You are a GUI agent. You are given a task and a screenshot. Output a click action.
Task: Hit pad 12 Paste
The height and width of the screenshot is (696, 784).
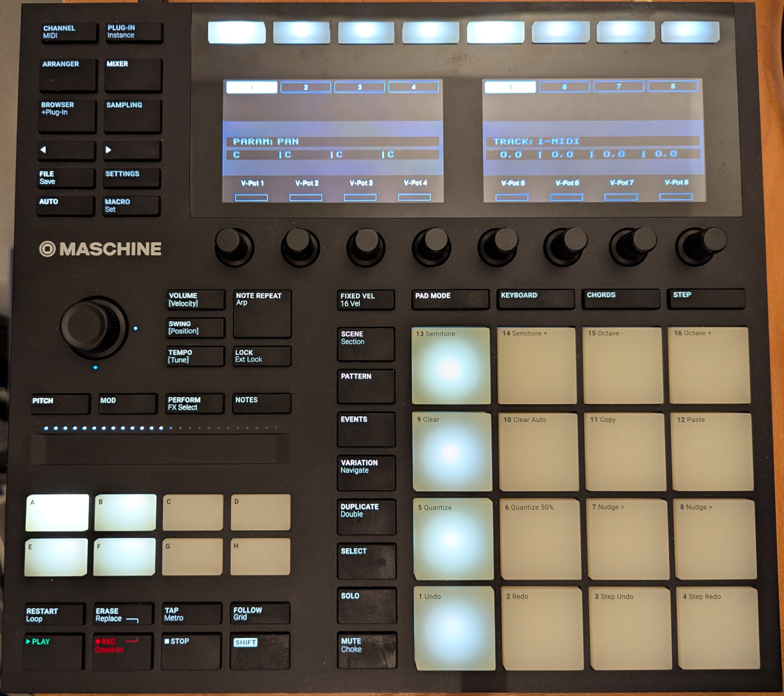pos(713,452)
